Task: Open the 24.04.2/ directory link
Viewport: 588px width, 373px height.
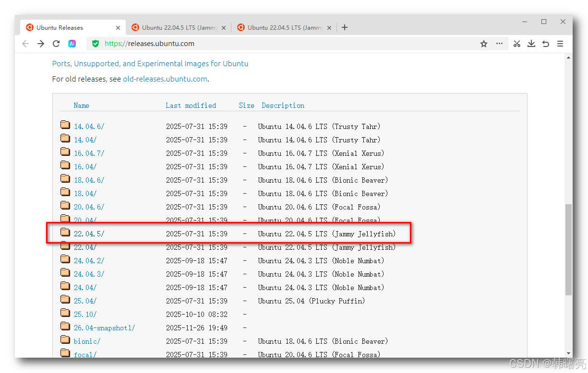Action: (89, 261)
